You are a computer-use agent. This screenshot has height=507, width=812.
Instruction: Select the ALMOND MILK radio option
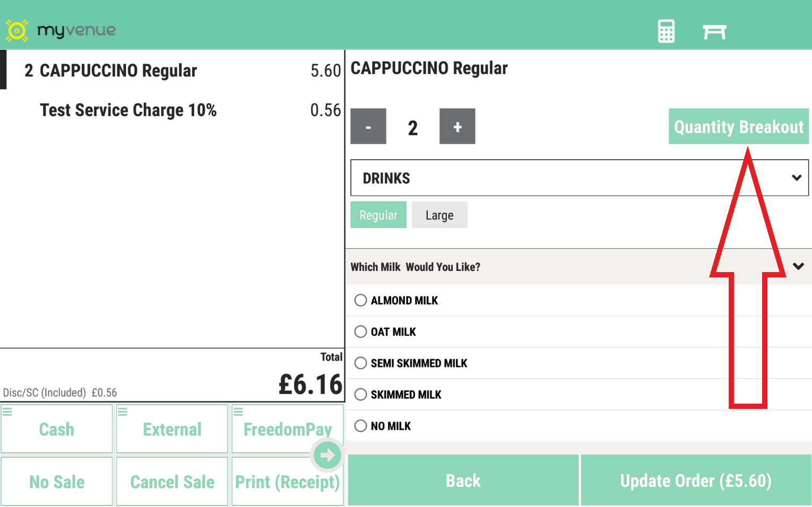coord(361,300)
